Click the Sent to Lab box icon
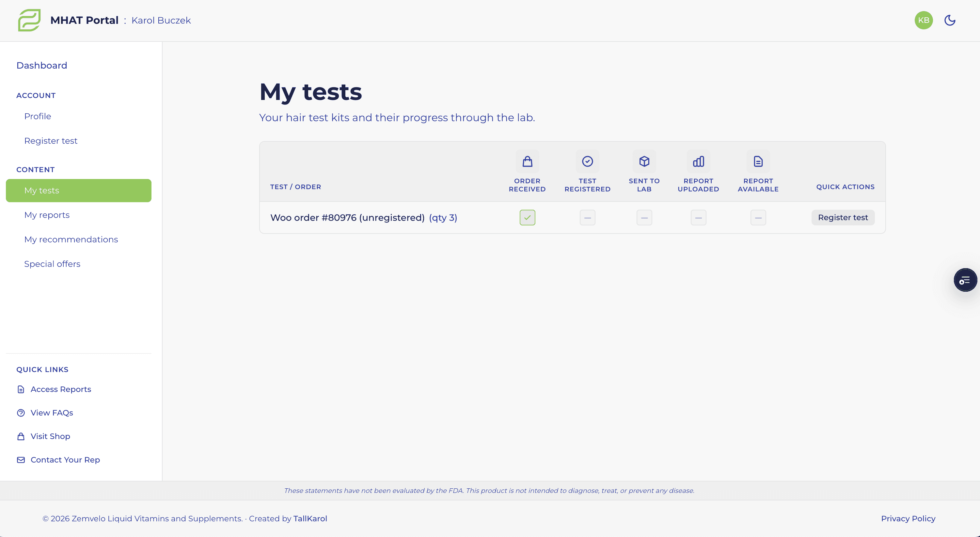Viewport: 980px width, 537px height. tap(644, 161)
